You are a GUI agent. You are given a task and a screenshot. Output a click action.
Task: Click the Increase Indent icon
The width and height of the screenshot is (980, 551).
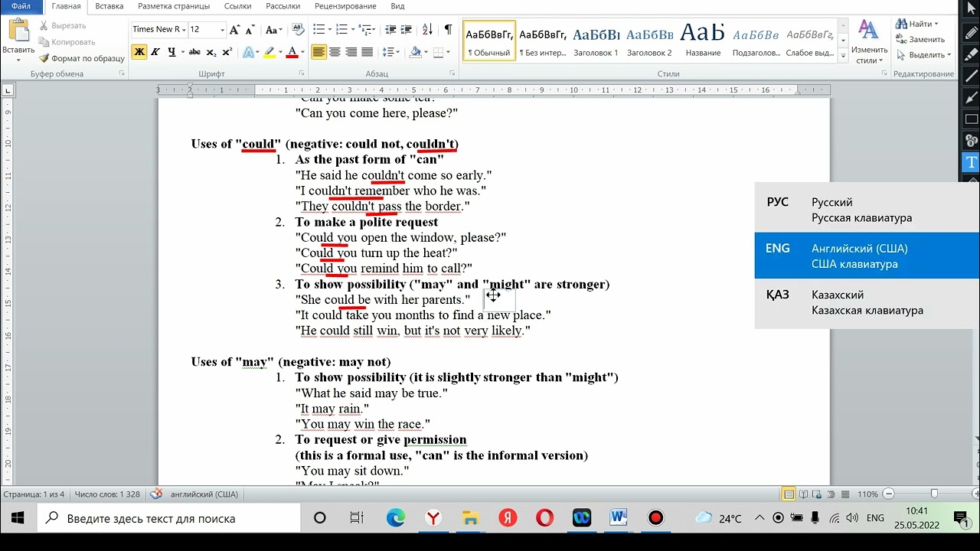point(407,30)
